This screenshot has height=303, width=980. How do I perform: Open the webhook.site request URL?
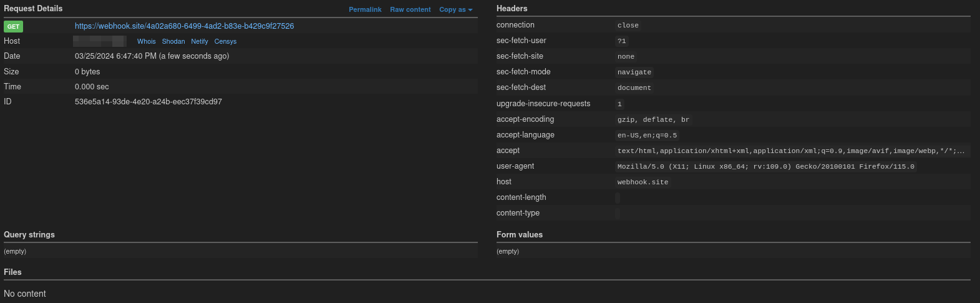click(184, 26)
